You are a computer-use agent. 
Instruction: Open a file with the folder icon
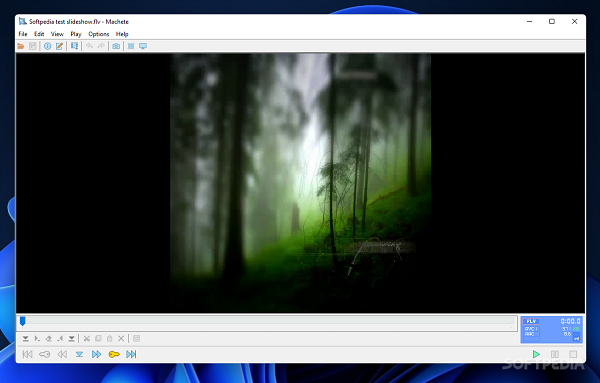pos(21,46)
